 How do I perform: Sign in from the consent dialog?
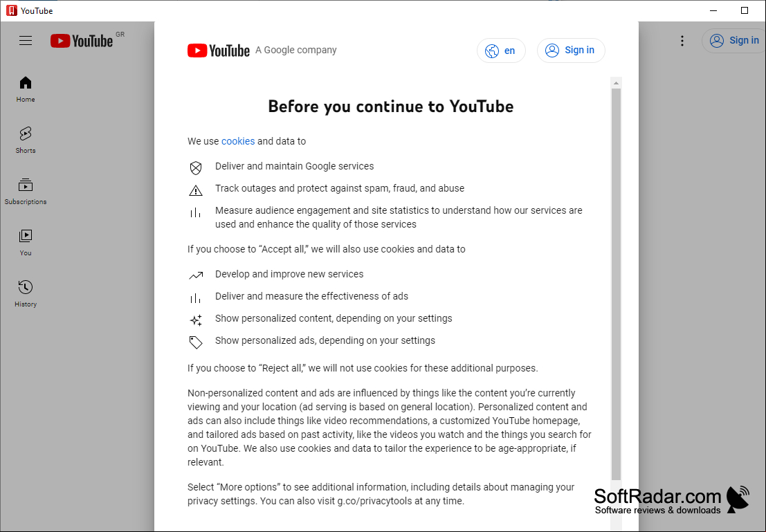(x=571, y=51)
